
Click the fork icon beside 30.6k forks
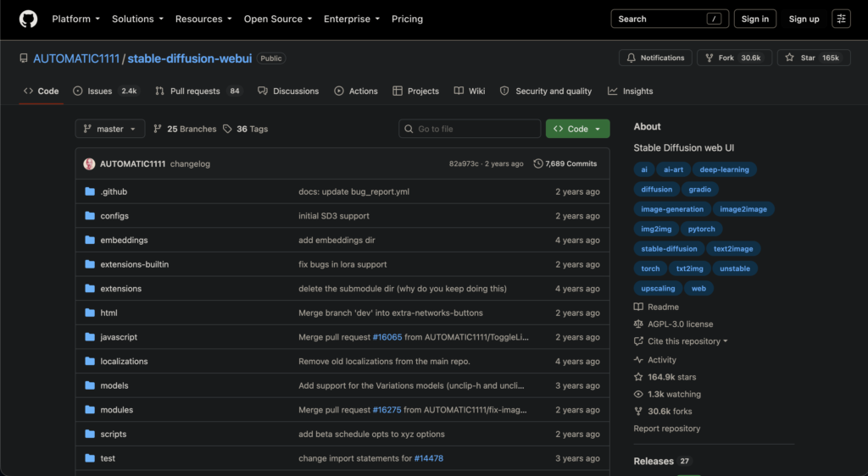(x=638, y=412)
